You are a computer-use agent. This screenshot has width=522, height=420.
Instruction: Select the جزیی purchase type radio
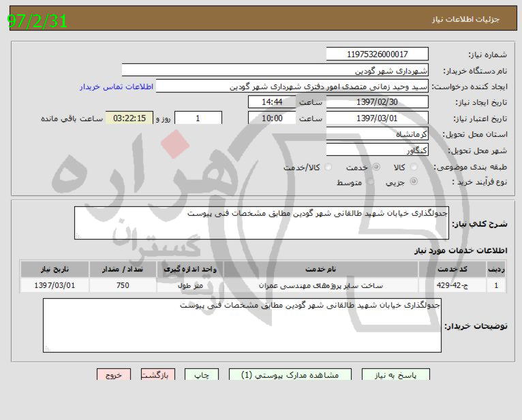coord(414,182)
